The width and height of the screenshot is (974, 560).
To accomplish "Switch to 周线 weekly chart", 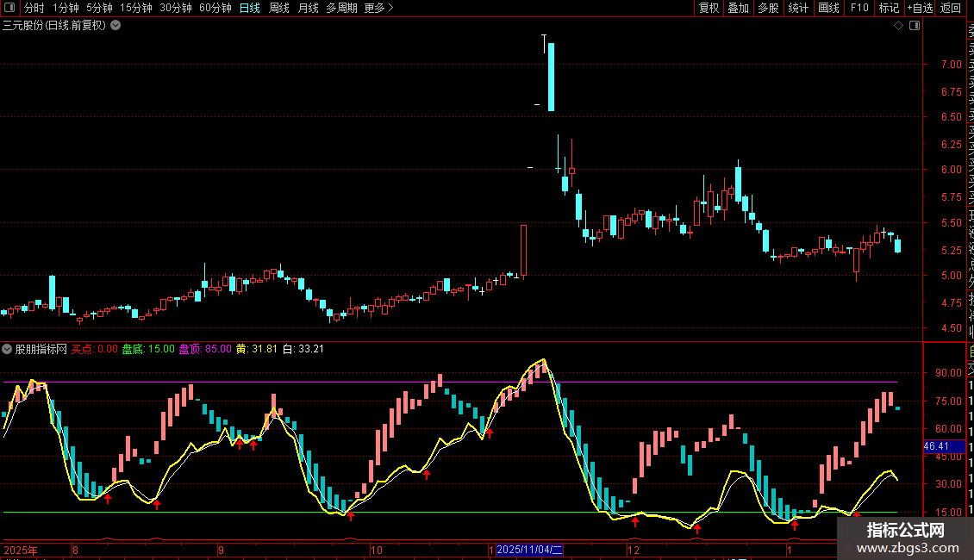I will [x=279, y=8].
